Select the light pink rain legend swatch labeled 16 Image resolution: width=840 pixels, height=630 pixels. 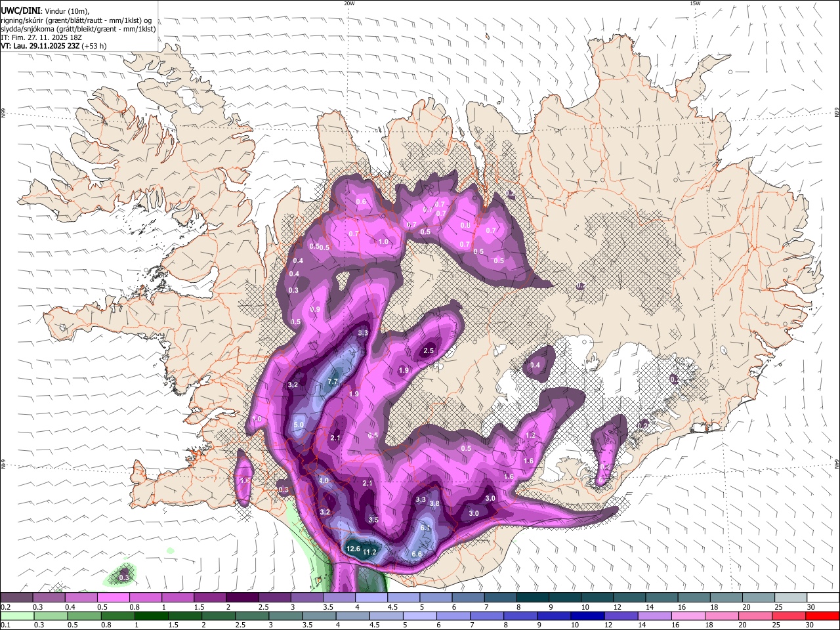click(687, 616)
